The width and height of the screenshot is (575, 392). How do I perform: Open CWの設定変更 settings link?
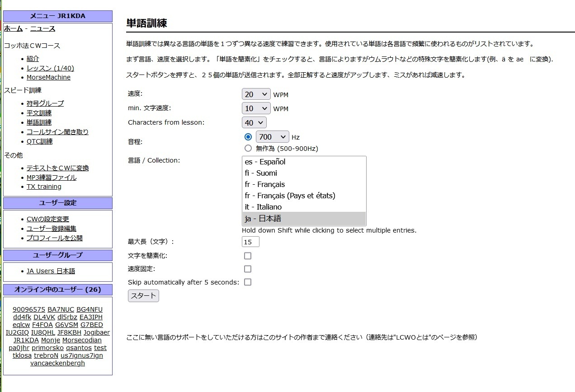(48, 219)
